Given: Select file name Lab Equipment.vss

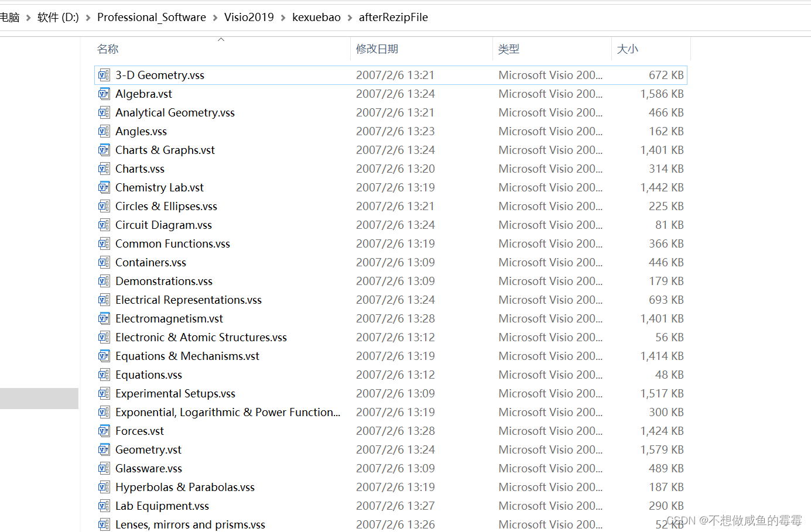Looking at the screenshot, I should (162, 506).
